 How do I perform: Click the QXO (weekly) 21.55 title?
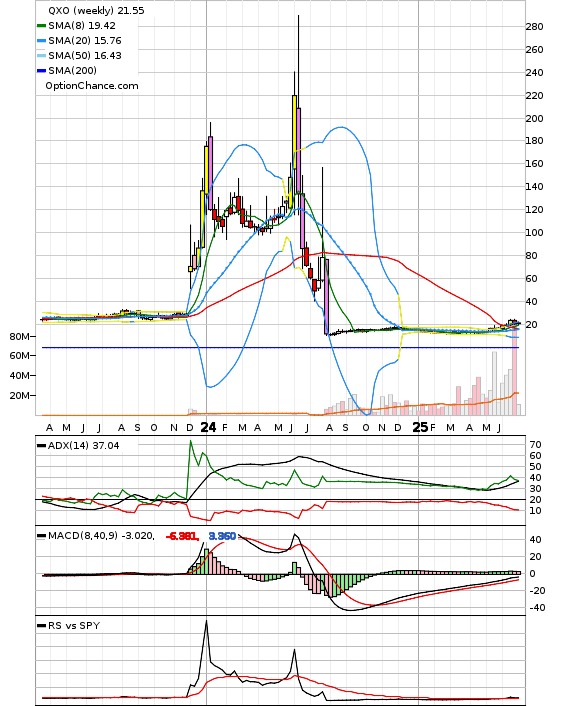pyautogui.click(x=96, y=10)
